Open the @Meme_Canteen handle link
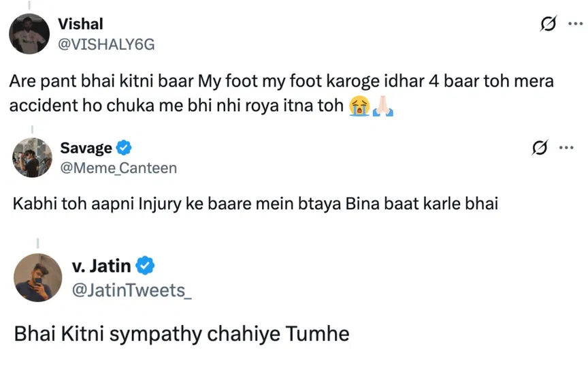 [118, 168]
